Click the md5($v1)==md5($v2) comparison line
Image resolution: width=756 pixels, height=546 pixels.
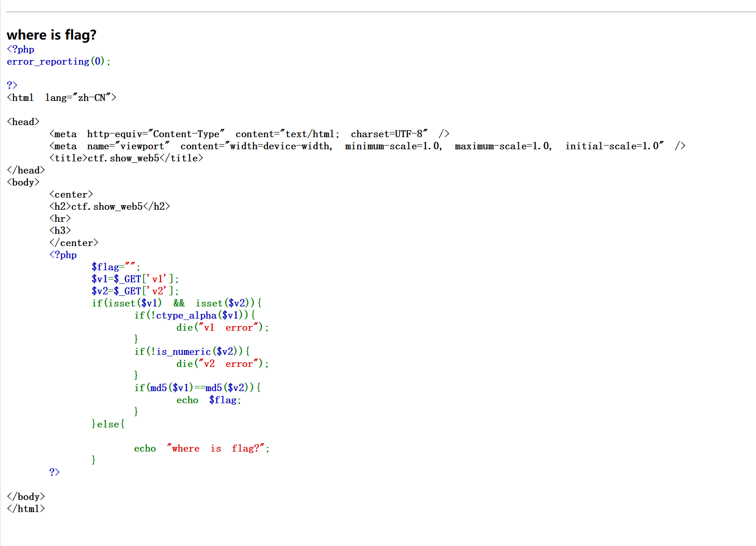(197, 387)
